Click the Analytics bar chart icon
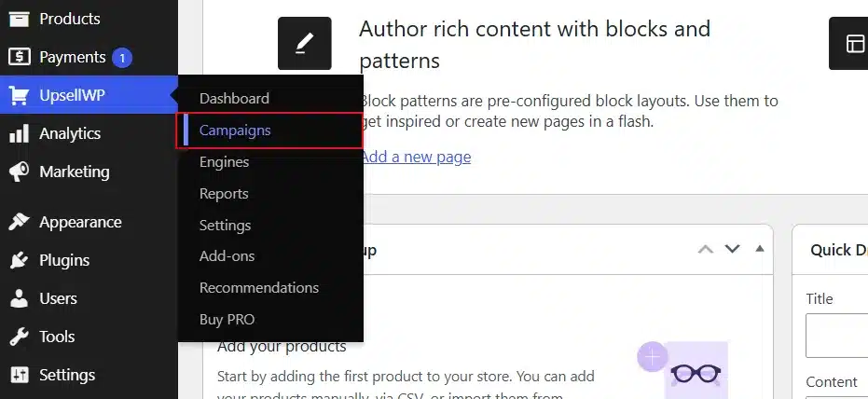The width and height of the screenshot is (868, 399). [20, 133]
